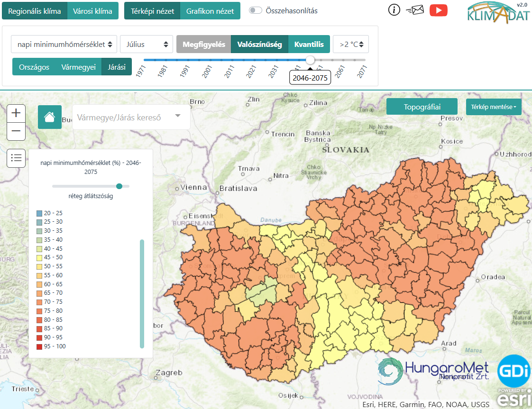Select the Térképi nézet tab
This screenshot has height=409, width=532.
[x=152, y=11]
